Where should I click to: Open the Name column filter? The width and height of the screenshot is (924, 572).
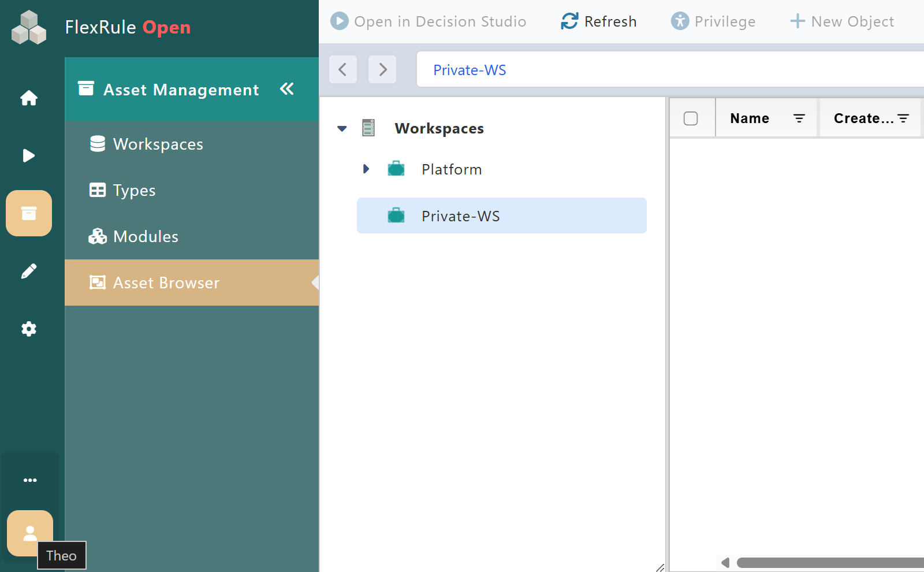[x=799, y=118]
